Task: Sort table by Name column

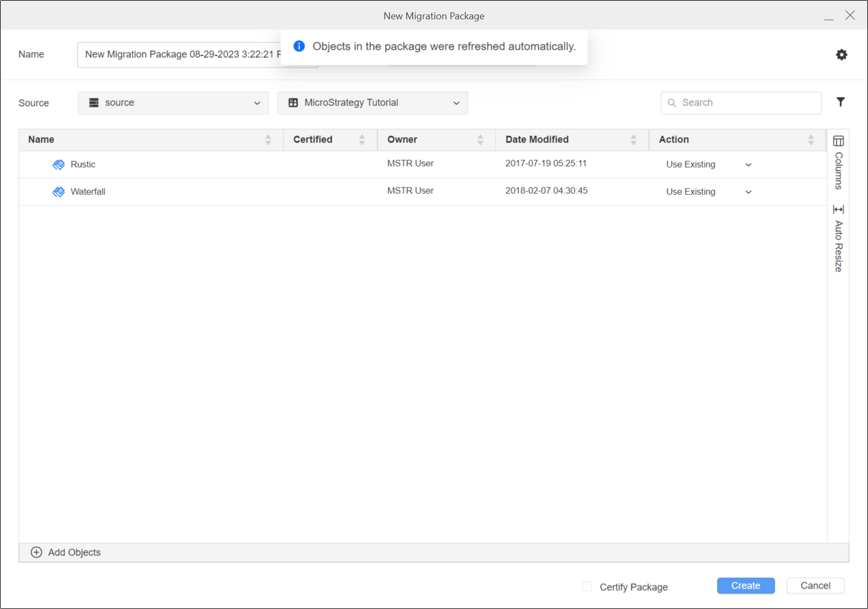Action: pyautogui.click(x=268, y=140)
